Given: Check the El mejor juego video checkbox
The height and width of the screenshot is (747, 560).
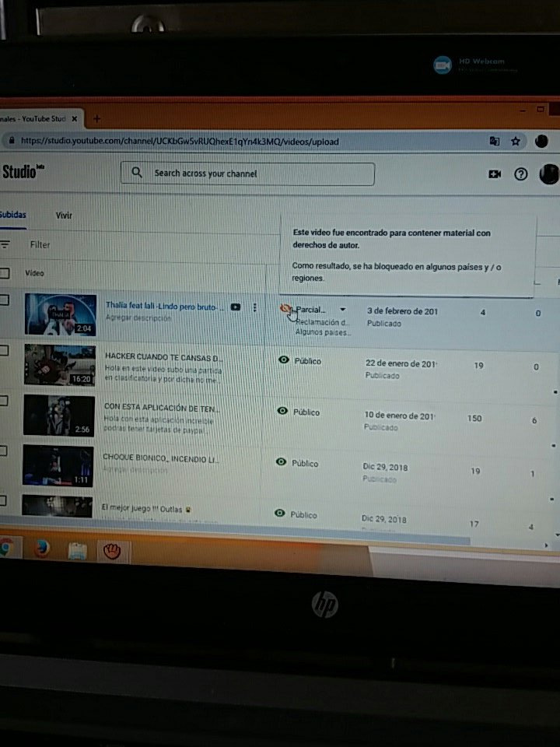Looking at the screenshot, I should (3, 500).
